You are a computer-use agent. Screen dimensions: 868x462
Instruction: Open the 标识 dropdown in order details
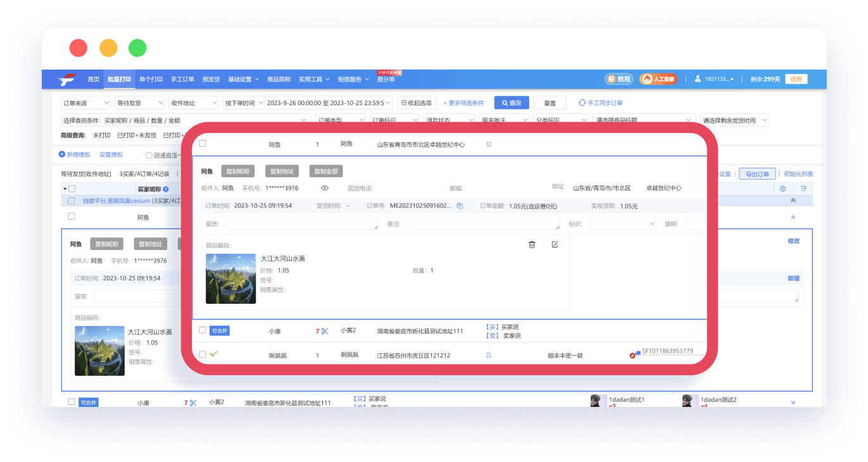click(x=623, y=223)
